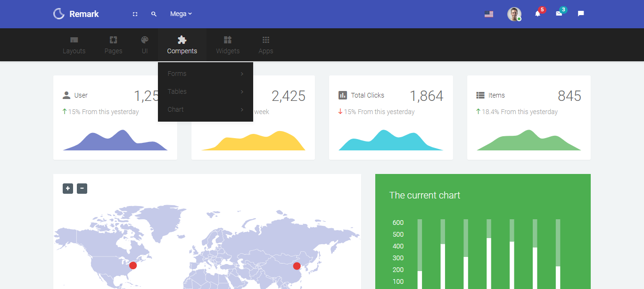This screenshot has height=289, width=644.
Task: Expand the Chart submenu
Action: point(205,109)
